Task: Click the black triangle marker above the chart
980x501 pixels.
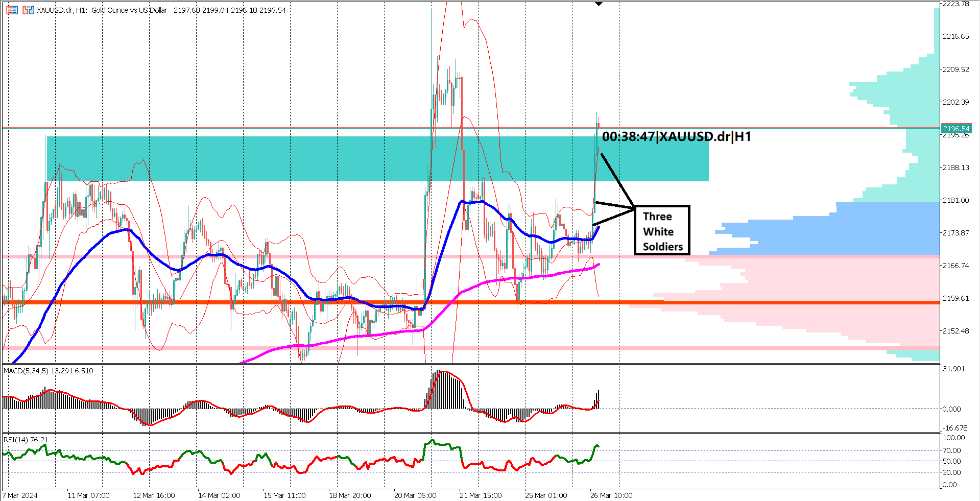Action: point(598,4)
